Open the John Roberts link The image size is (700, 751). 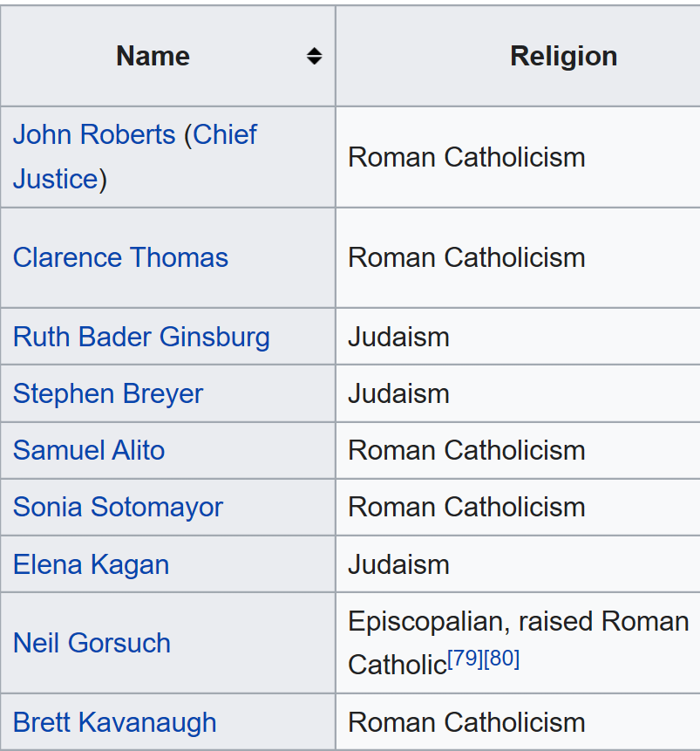point(94,135)
